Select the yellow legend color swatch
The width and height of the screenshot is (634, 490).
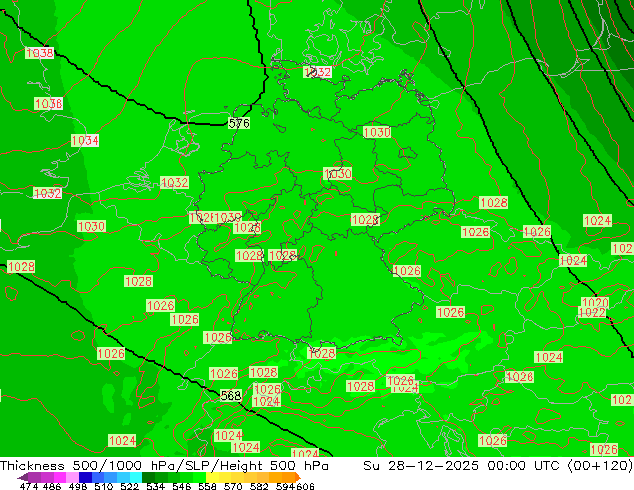tap(212, 477)
